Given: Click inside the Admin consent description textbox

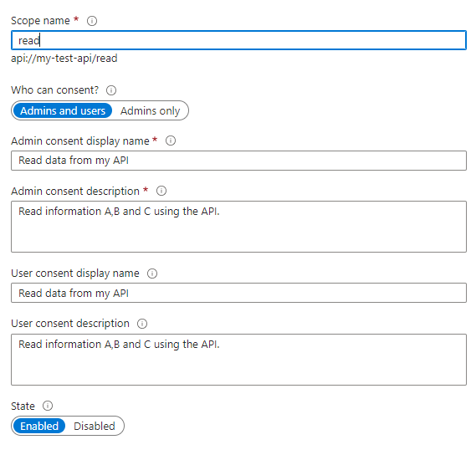Looking at the screenshot, I should 238,227.
